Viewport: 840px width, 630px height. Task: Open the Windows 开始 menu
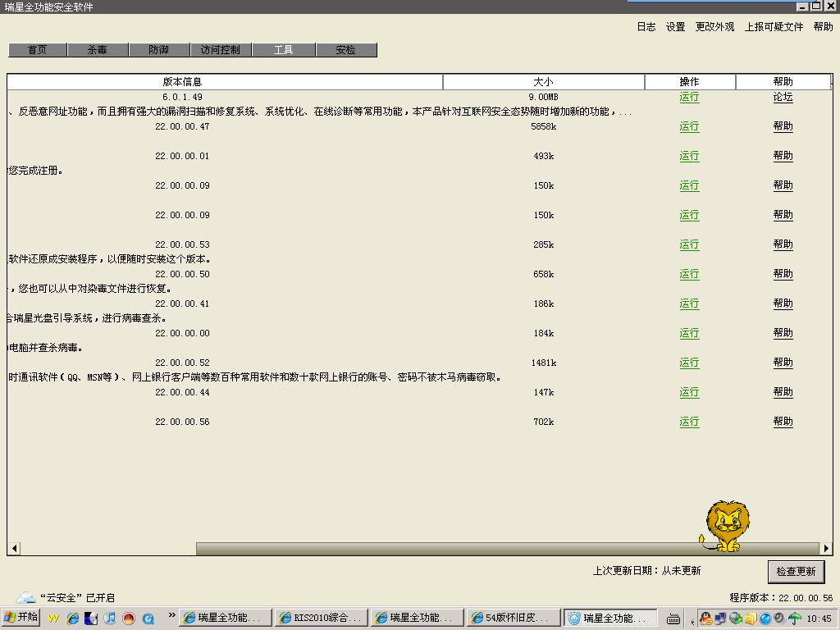click(x=21, y=617)
